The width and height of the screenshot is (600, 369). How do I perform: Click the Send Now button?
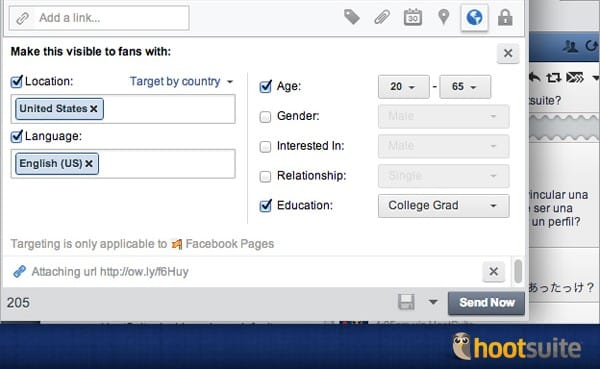(486, 303)
